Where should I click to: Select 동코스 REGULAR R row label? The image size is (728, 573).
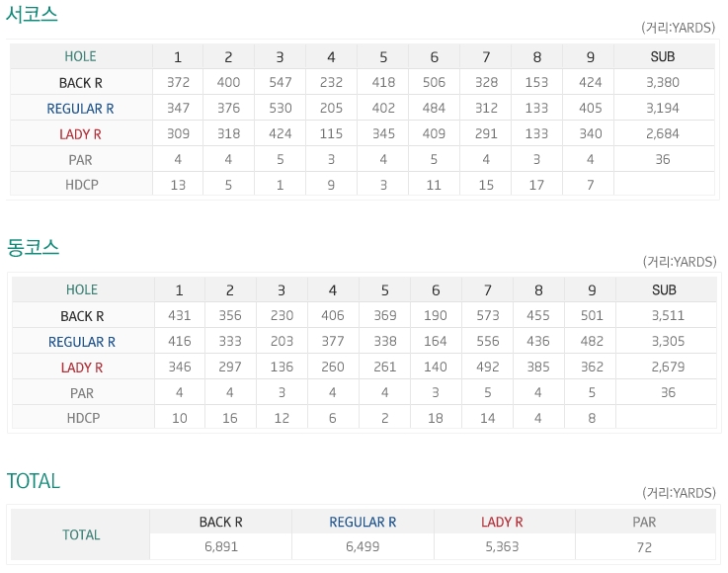click(82, 342)
